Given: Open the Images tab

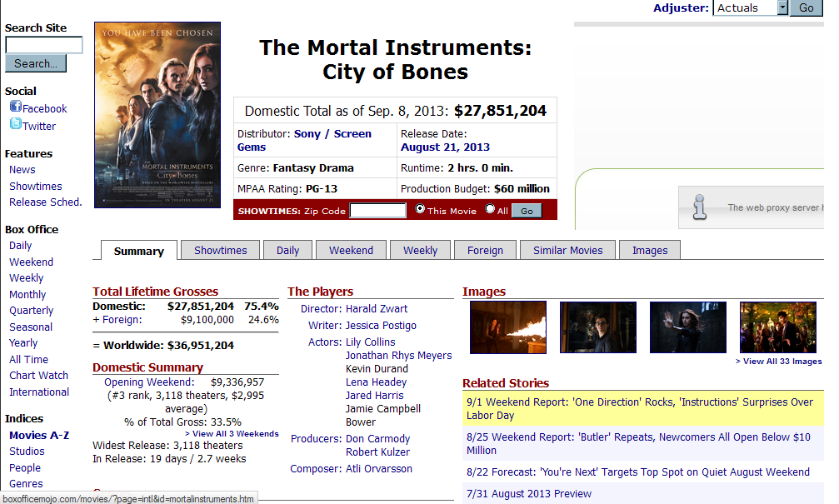Looking at the screenshot, I should (x=650, y=251).
